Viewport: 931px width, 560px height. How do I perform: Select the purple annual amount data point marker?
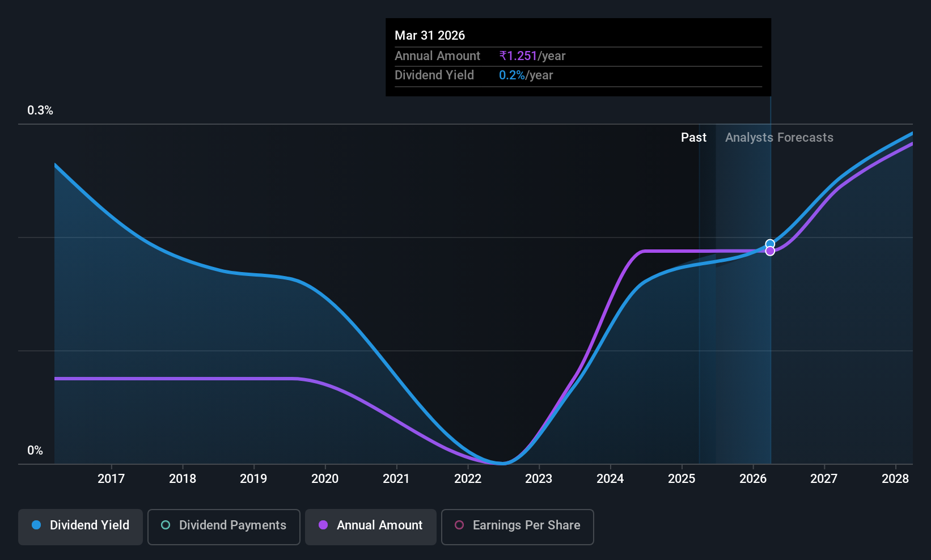pyautogui.click(x=770, y=251)
